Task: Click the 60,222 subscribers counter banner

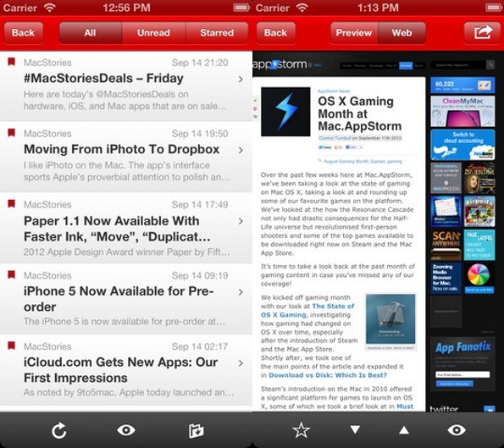Action: click(462, 86)
